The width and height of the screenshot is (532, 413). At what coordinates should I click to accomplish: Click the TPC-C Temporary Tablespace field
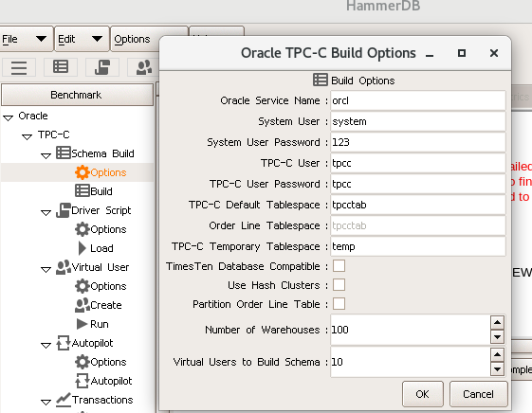(418, 246)
